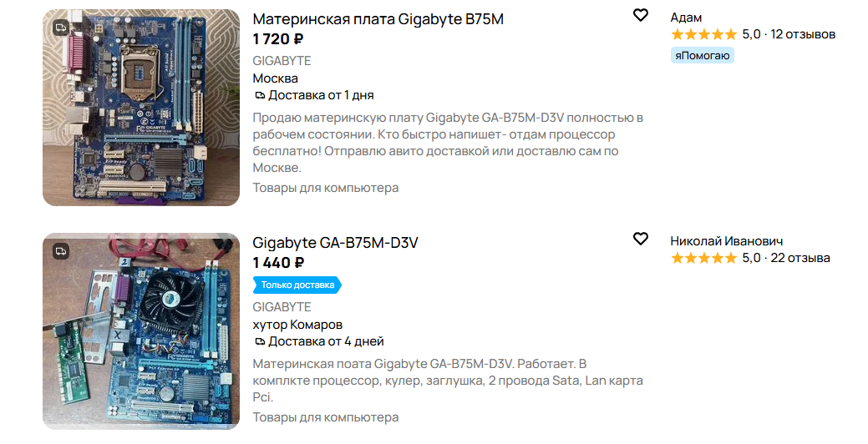Open "Материнская плата Gigabyte B75M" listing title
868x444 pixels.
[378, 19]
